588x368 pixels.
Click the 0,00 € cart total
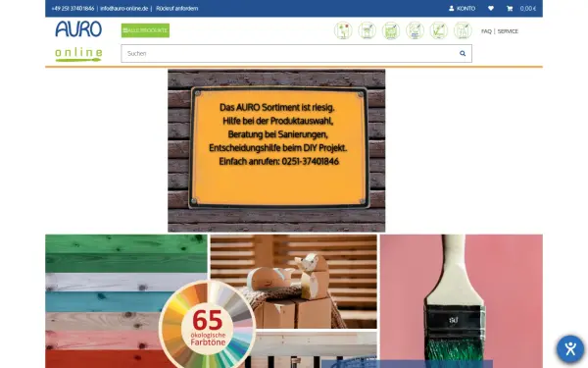[528, 8]
